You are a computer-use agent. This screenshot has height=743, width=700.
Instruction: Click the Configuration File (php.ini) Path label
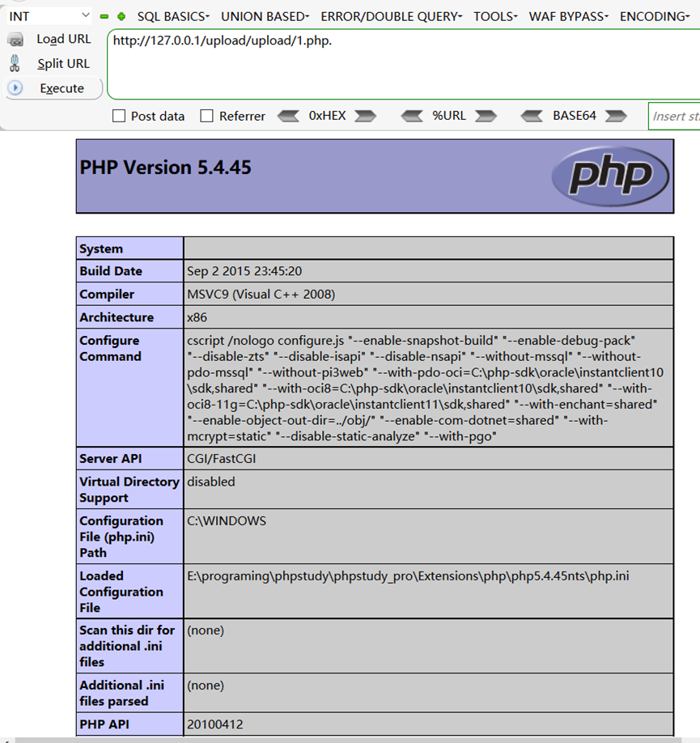coord(121,537)
